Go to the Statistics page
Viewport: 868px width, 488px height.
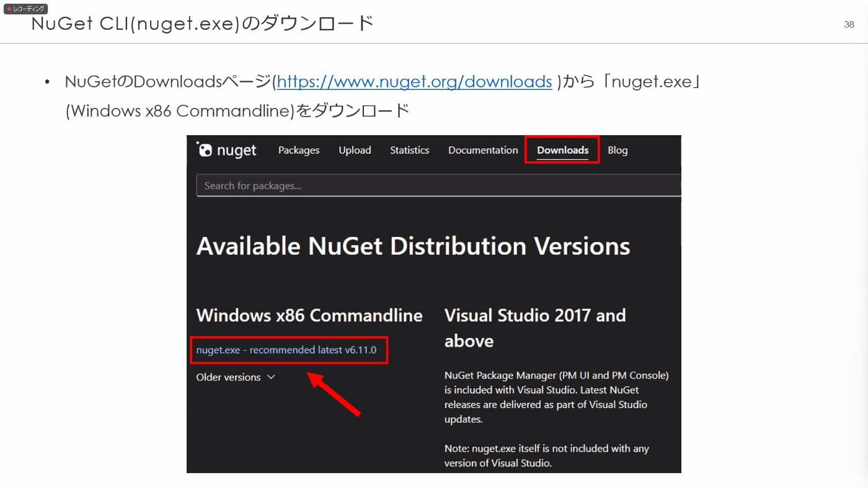[x=409, y=150]
